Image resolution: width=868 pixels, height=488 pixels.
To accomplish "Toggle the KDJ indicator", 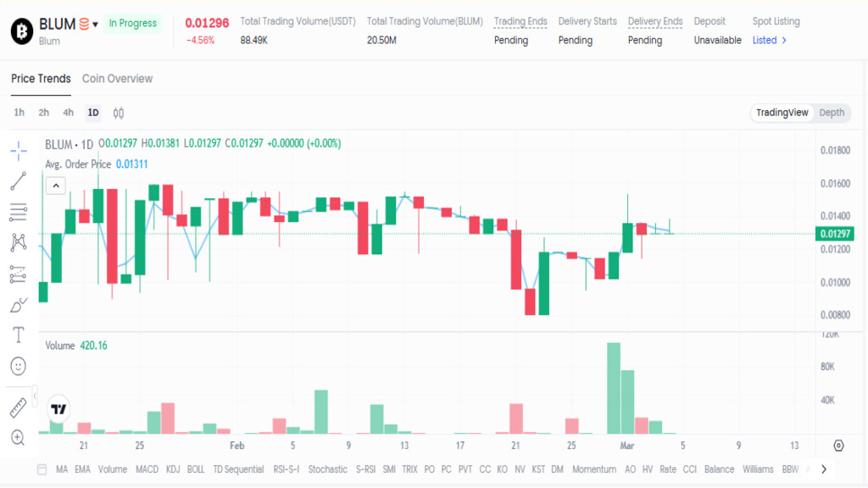I will [x=173, y=469].
